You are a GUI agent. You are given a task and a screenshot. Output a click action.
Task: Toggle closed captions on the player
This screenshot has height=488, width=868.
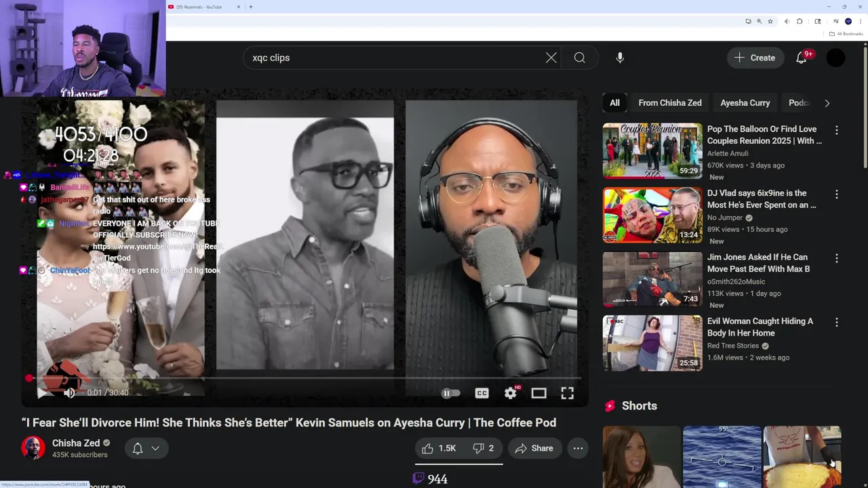pyautogui.click(x=481, y=393)
